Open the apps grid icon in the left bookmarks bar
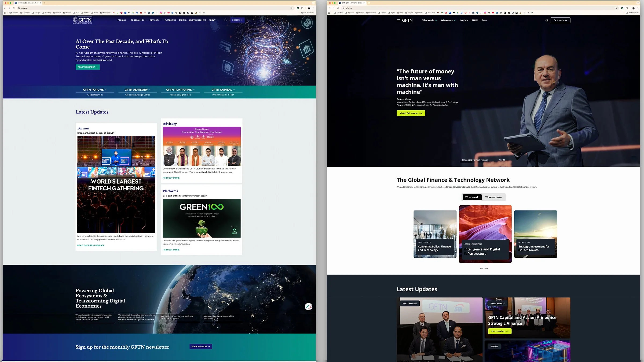 (x=5, y=13)
